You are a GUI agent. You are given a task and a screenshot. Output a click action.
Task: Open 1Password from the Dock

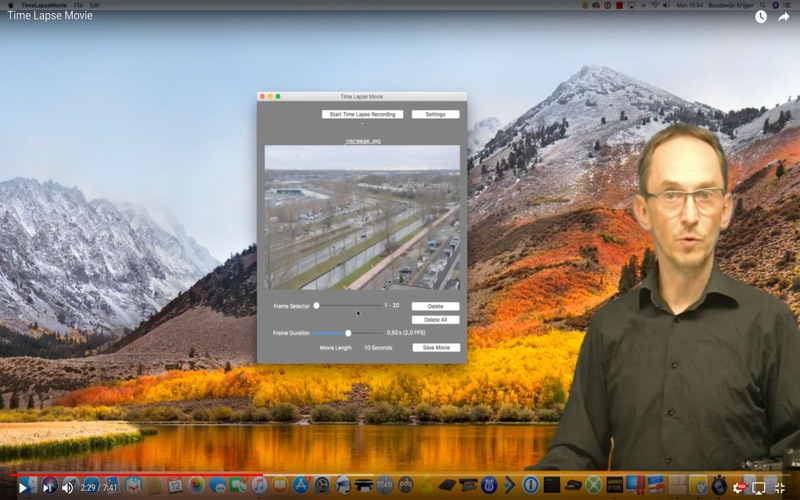(x=531, y=485)
